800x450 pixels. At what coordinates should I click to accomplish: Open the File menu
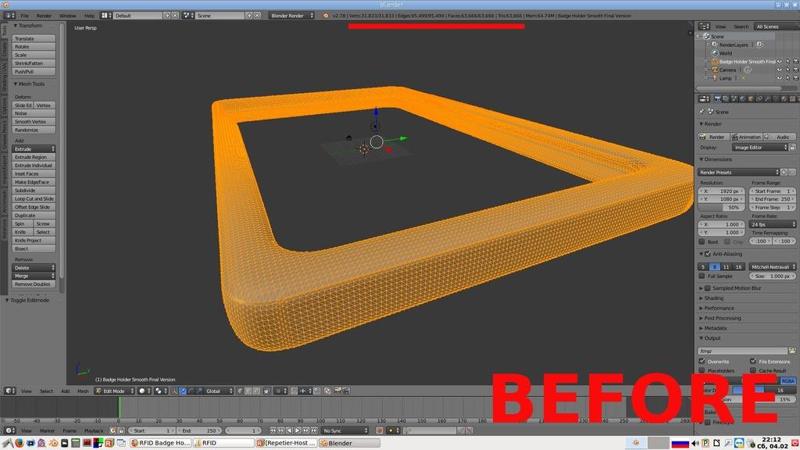click(x=24, y=16)
